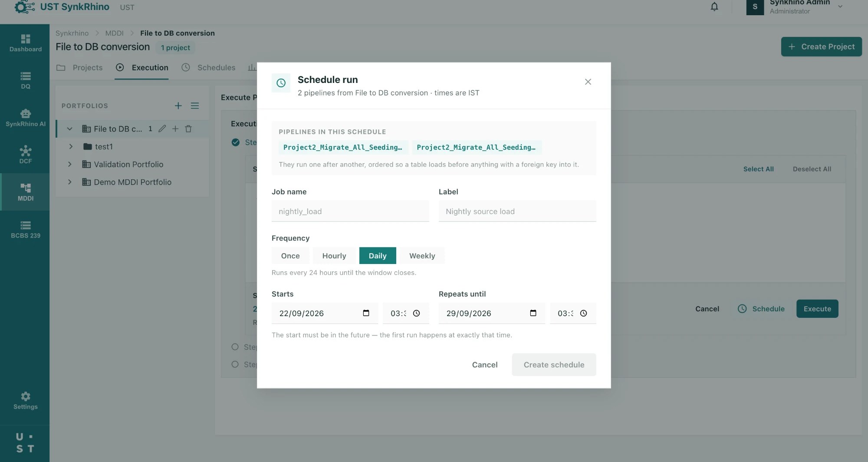Open the DCF module icon
868x462 pixels.
[x=26, y=155]
